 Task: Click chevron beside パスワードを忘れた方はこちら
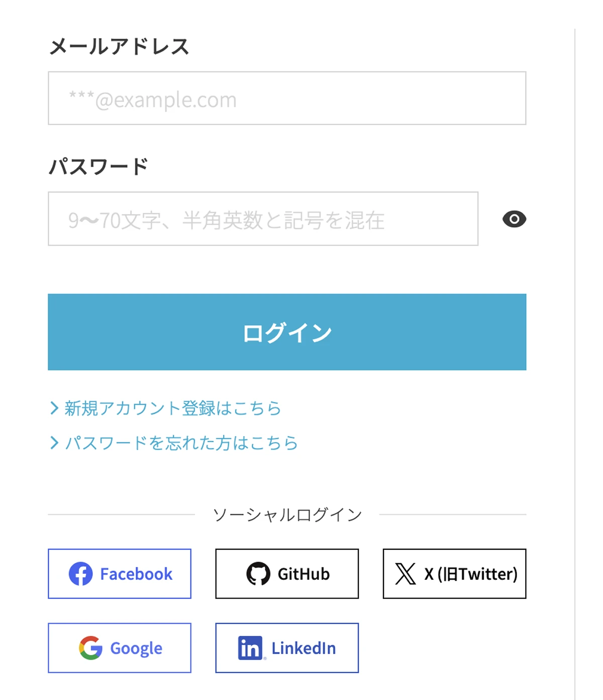click(54, 443)
